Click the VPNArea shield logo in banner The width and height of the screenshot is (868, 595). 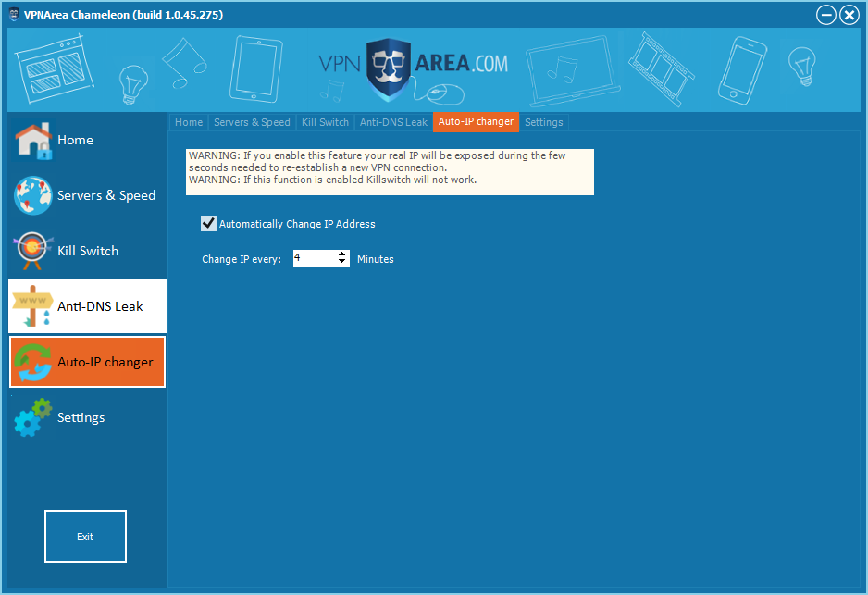pyautogui.click(x=389, y=69)
